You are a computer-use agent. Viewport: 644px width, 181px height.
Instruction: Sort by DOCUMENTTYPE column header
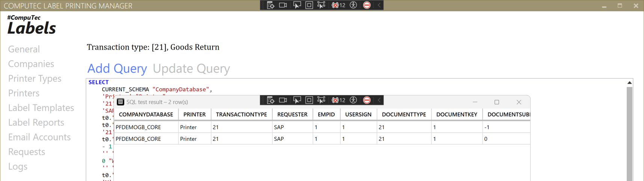[404, 114]
